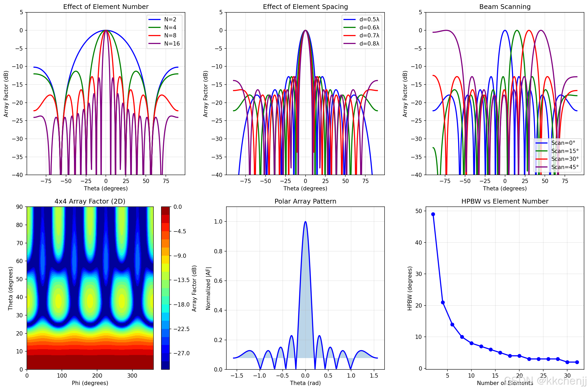Image resolution: width=588 pixels, height=390 pixels.
Task: Click the d=0.8λ legend label
Action: pyautogui.click(x=369, y=44)
